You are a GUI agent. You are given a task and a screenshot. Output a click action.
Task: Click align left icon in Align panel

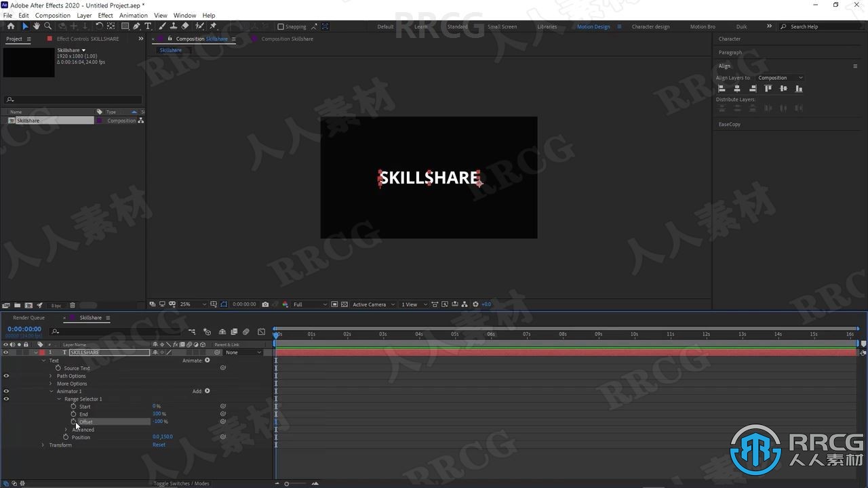pos(722,88)
